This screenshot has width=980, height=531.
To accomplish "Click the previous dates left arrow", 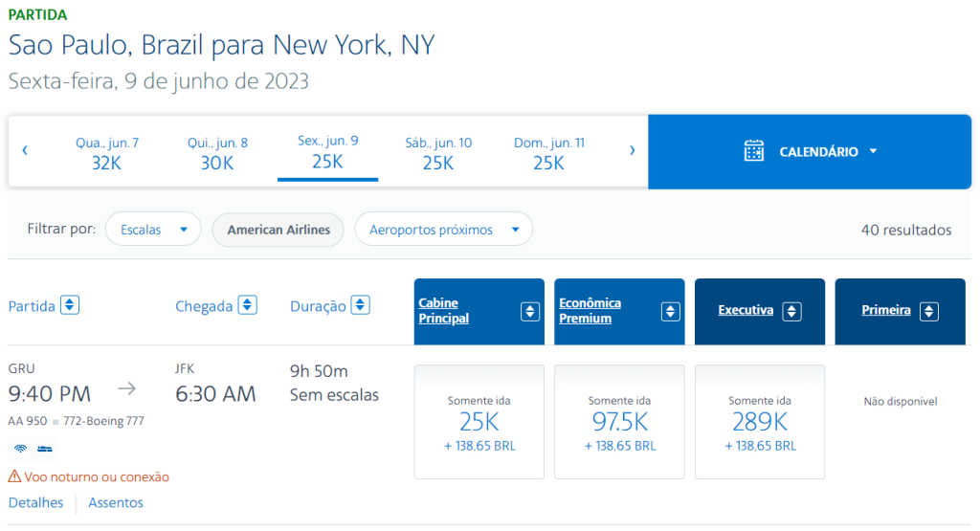I will click(25, 150).
